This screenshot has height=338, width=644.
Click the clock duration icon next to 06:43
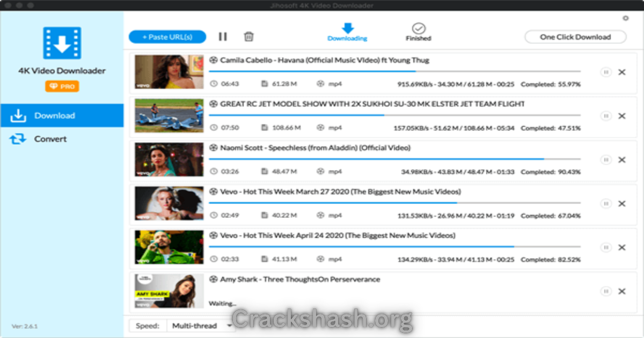pos(214,84)
